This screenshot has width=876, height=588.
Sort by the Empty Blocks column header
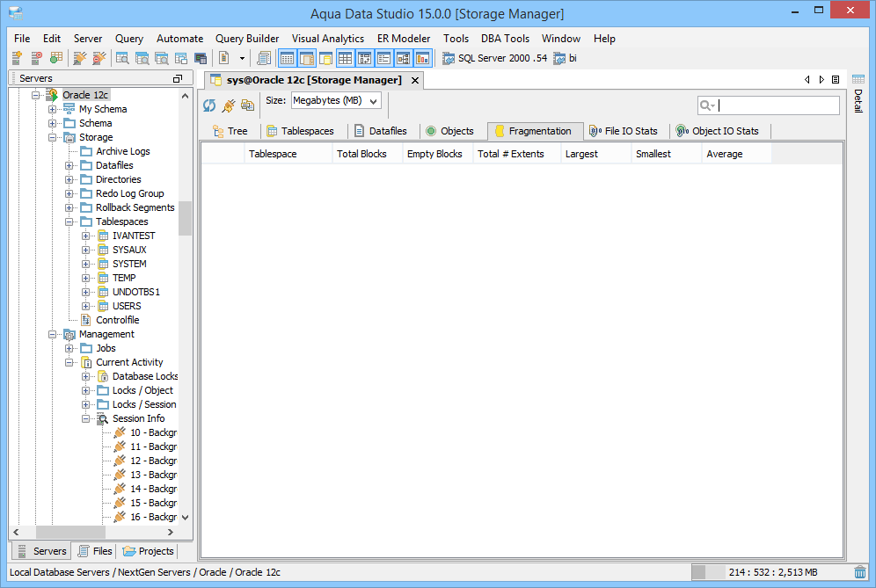[x=438, y=154]
